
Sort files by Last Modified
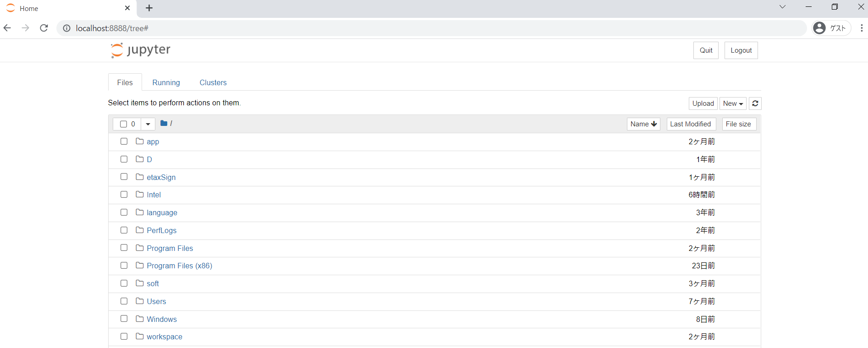[691, 124]
